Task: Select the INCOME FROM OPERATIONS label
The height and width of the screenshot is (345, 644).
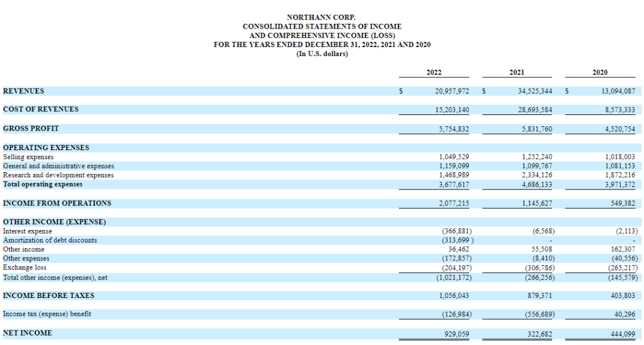Action: [x=57, y=203]
